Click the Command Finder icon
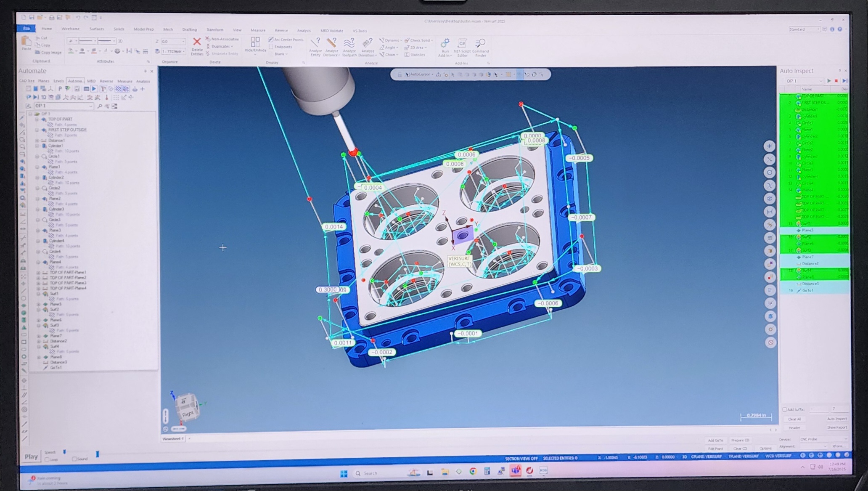Image resolution: width=868 pixels, height=491 pixels. pyautogui.click(x=480, y=43)
